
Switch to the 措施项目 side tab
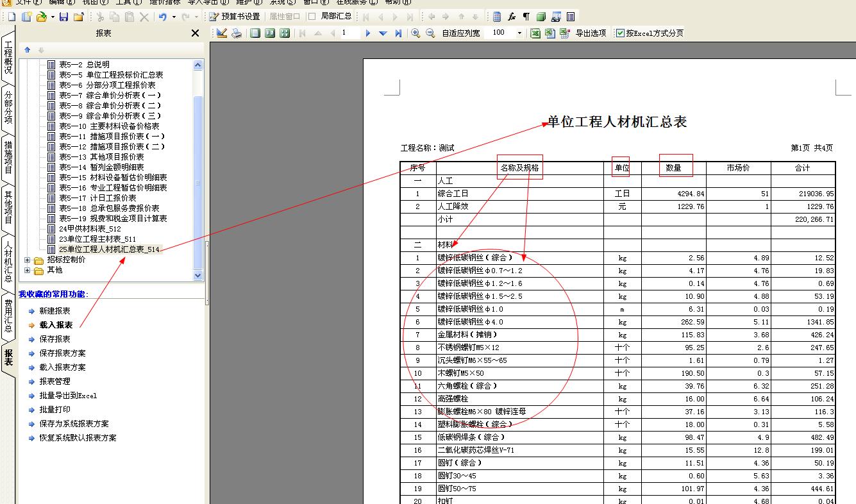pos(8,158)
